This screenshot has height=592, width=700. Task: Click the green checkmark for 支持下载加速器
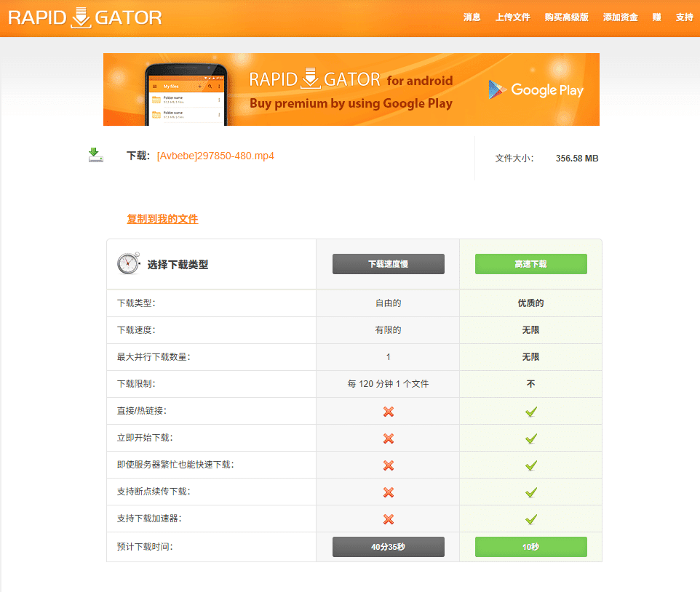pos(531,519)
